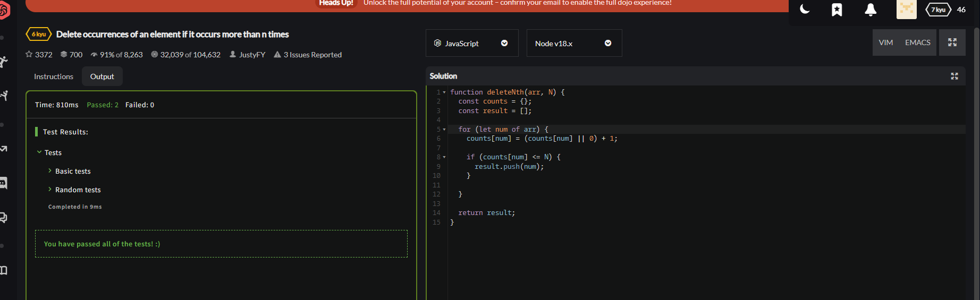Click the collections icon beside 700
The width and height of the screenshot is (980, 300).
(64, 55)
